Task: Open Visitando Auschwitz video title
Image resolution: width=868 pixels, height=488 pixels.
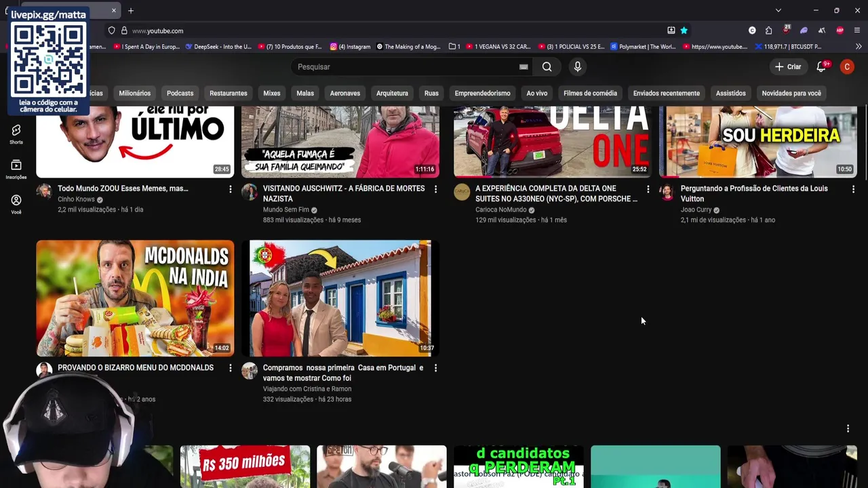Action: pyautogui.click(x=344, y=194)
